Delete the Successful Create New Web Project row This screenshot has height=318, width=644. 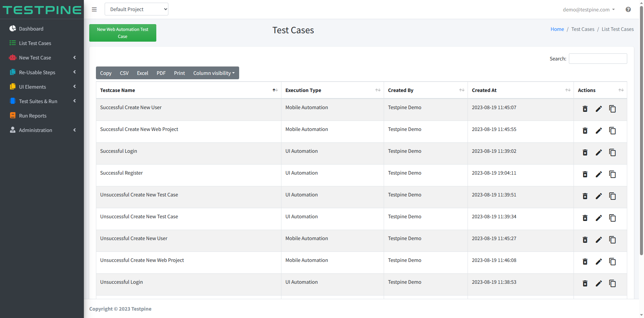click(585, 131)
